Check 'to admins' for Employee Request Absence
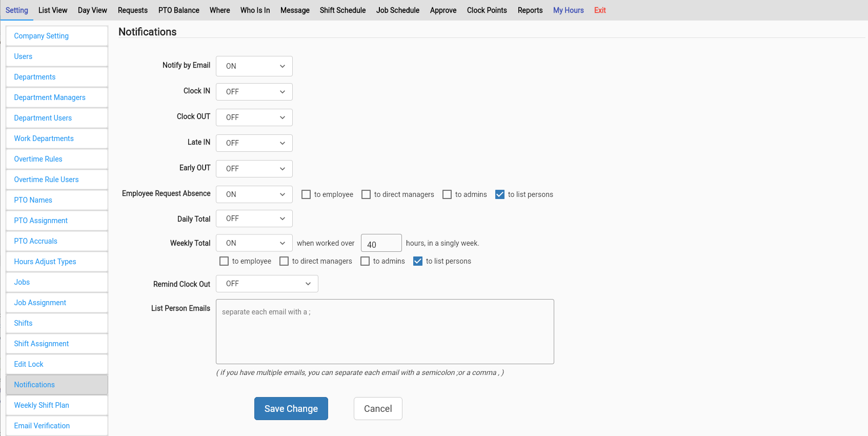 [447, 194]
